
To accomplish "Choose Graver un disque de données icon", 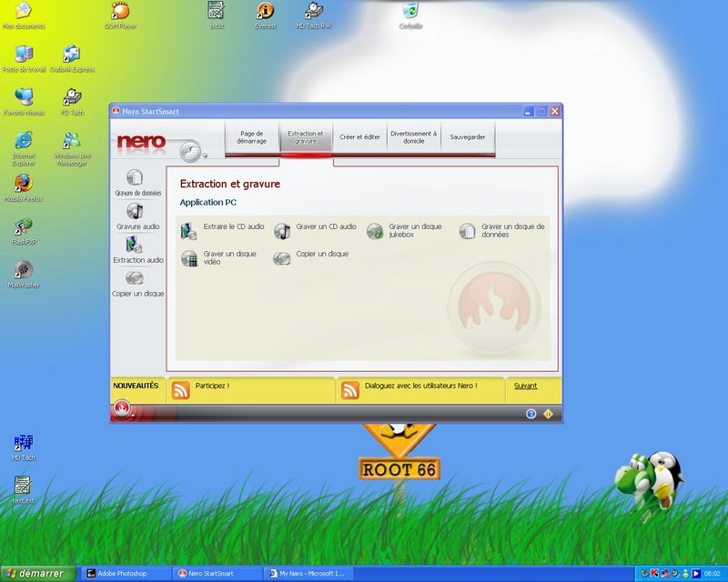I will coord(467,231).
